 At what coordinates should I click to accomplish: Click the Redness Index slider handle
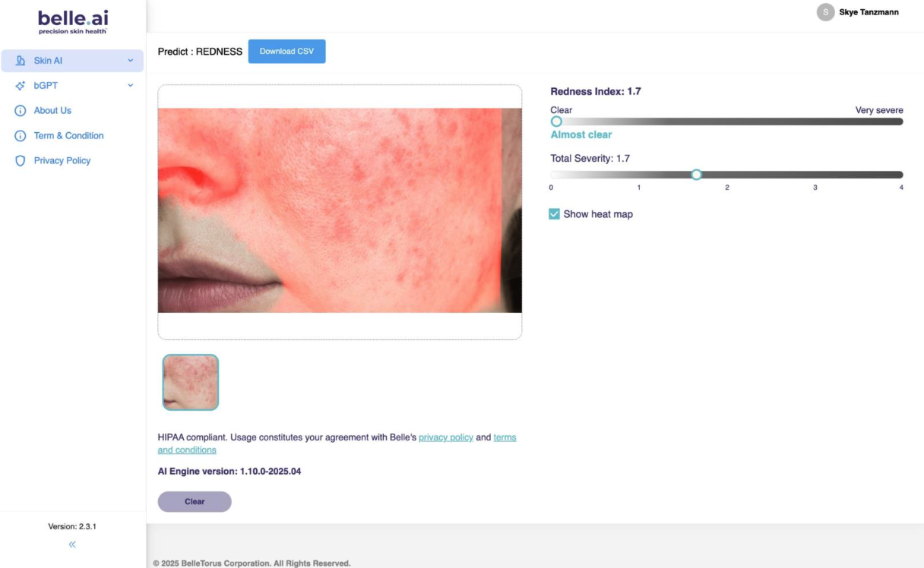click(556, 121)
